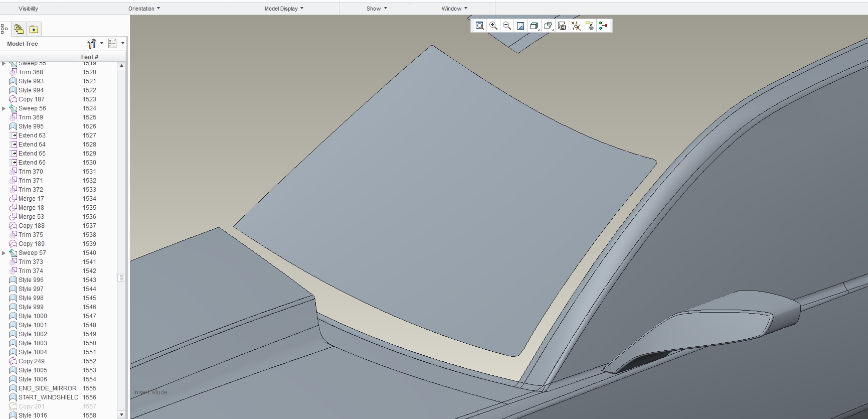Screen dimensions: 868x419
Task: Open the Model Display group dropdown
Action: (284, 9)
